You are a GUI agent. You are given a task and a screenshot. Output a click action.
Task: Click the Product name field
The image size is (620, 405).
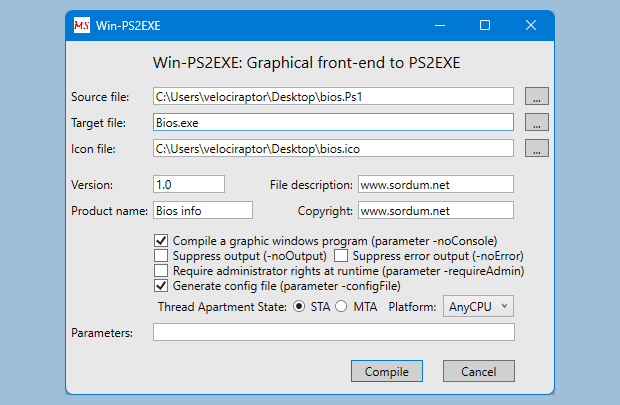coord(203,210)
